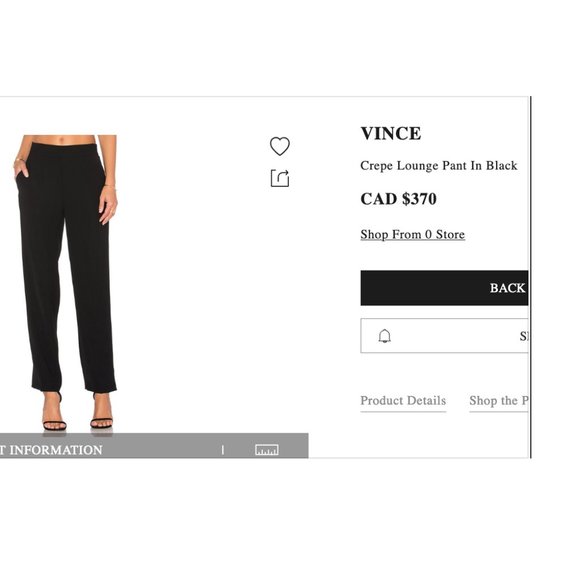The image size is (580, 580).
Task: Open the share icon below the heart
Action: coord(280,178)
